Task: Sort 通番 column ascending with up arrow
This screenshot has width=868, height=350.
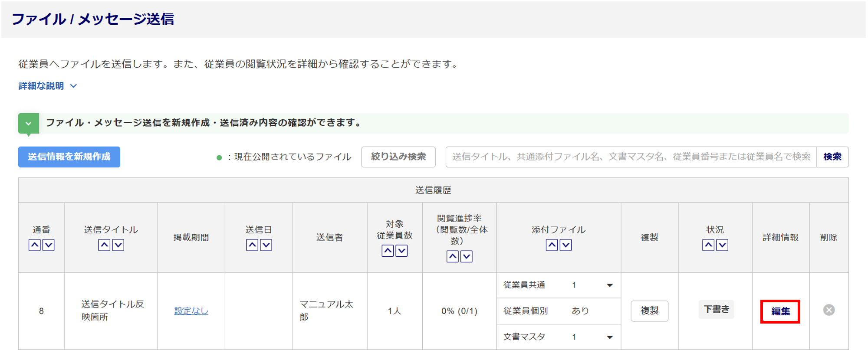Action: [35, 245]
